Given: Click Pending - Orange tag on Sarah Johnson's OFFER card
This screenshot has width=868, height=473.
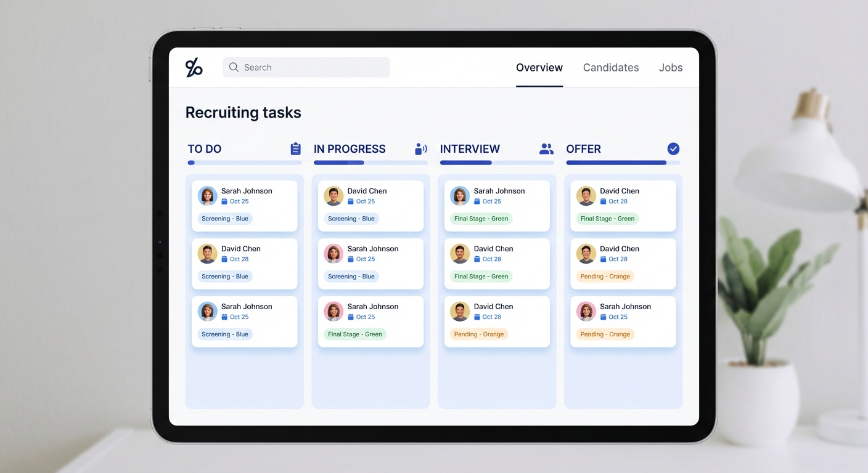Looking at the screenshot, I should 605,334.
